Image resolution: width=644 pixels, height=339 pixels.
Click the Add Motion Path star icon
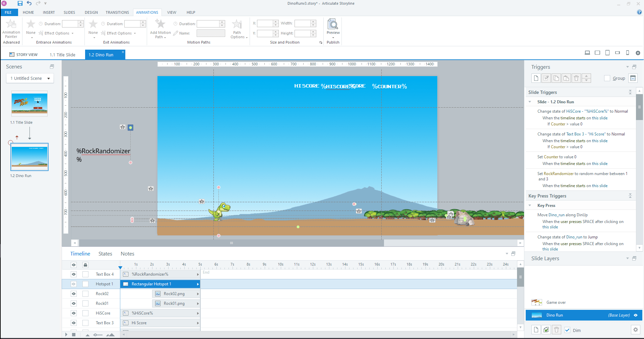pos(160,24)
